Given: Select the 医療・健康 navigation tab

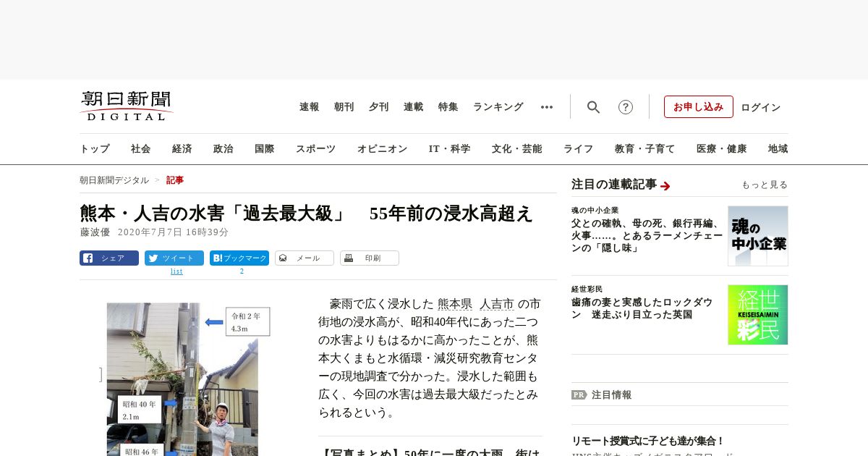Looking at the screenshot, I should [722, 149].
